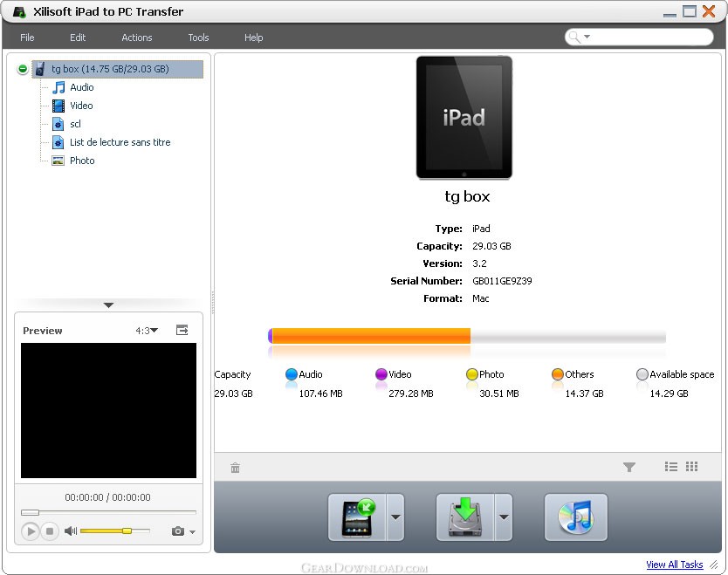Click the purple Video legend dot
Screen dimensions: 728x575
tap(381, 374)
